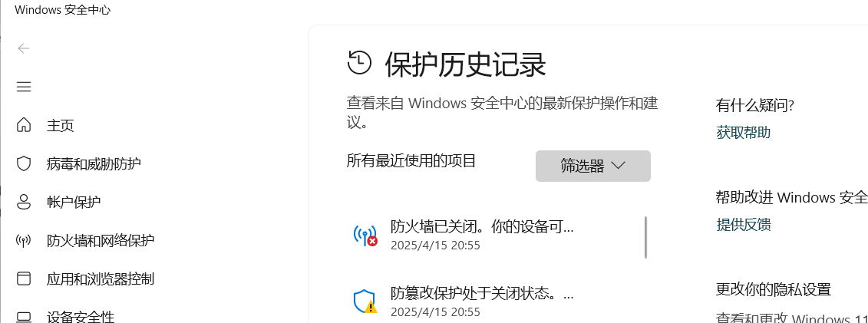Viewport: 868px width, 323px height.
Task: Click the firewall-off alert icon
Action: 365,236
